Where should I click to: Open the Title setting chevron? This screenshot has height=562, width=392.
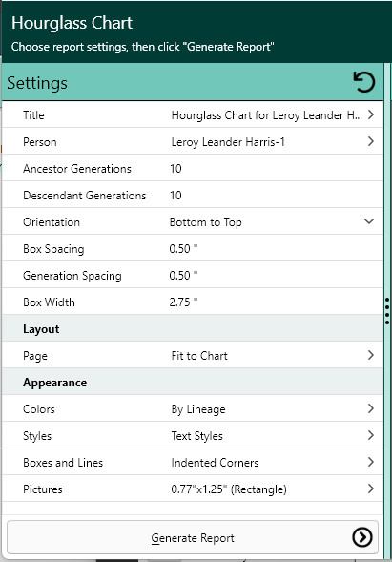(371, 114)
